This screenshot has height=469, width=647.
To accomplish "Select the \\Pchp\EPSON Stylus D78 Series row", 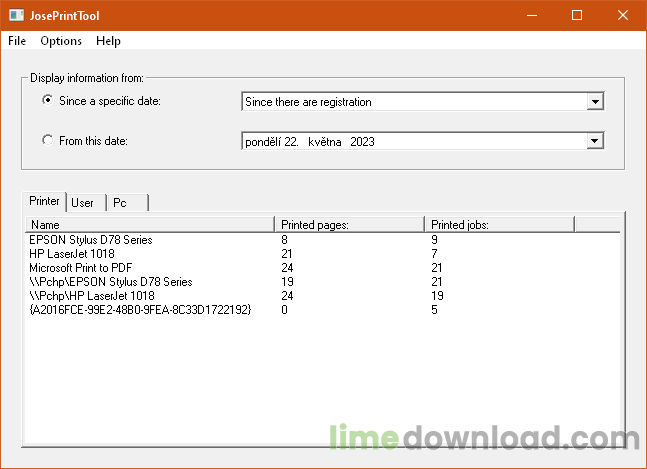I will coord(111,282).
